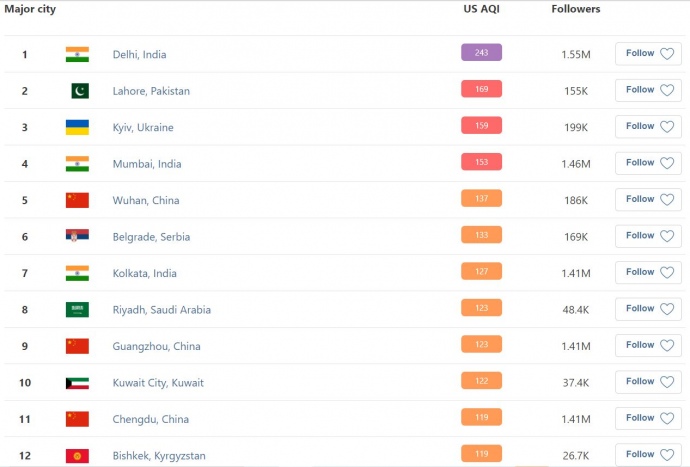Follow Lahore, Pakistan
This screenshot has height=467, width=690.
[x=648, y=90]
